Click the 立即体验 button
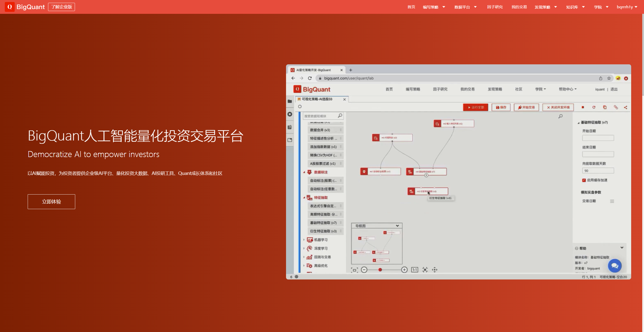The image size is (644, 332). click(51, 202)
